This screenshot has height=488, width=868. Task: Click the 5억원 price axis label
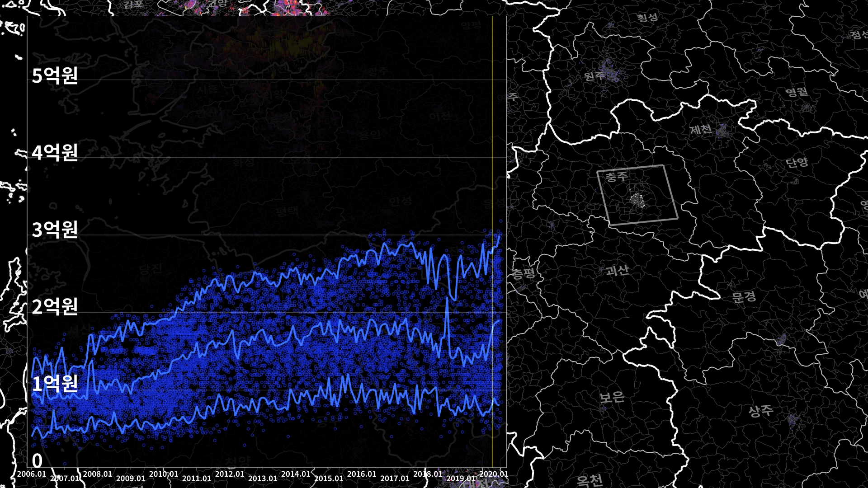pyautogui.click(x=55, y=75)
